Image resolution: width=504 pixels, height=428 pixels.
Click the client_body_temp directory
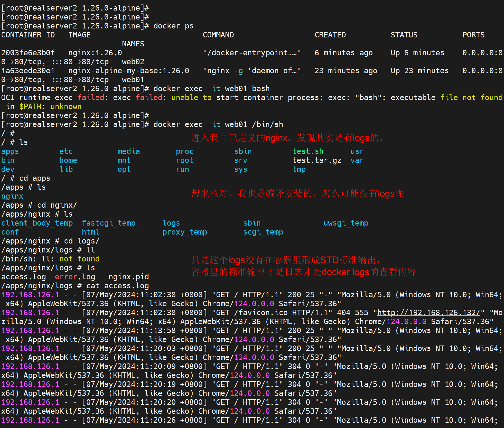click(x=37, y=223)
